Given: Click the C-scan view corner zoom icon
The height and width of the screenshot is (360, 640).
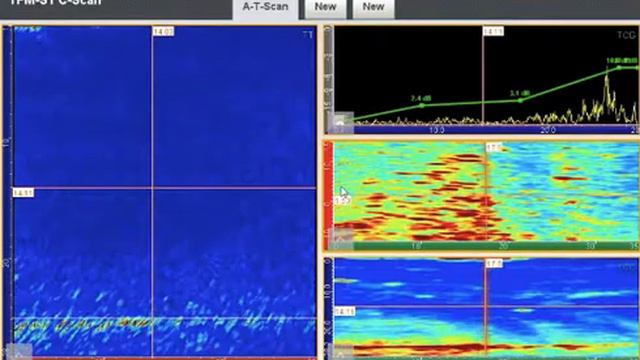Looking at the screenshot, I should (18, 352).
